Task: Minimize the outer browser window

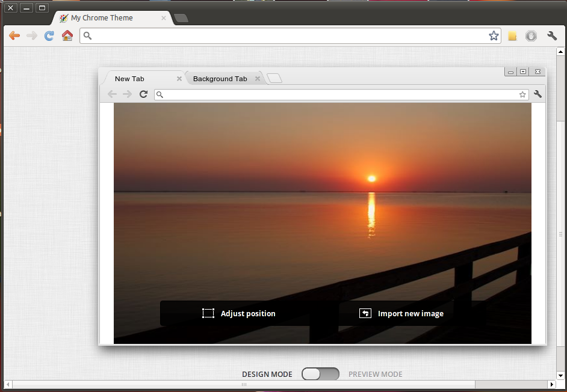Action: pos(26,8)
